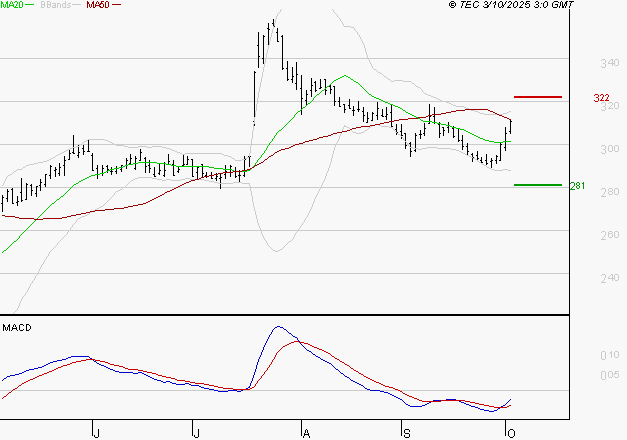627x440 pixels.
Task: Click the MACD blue line peak
Action: [x=278, y=327]
